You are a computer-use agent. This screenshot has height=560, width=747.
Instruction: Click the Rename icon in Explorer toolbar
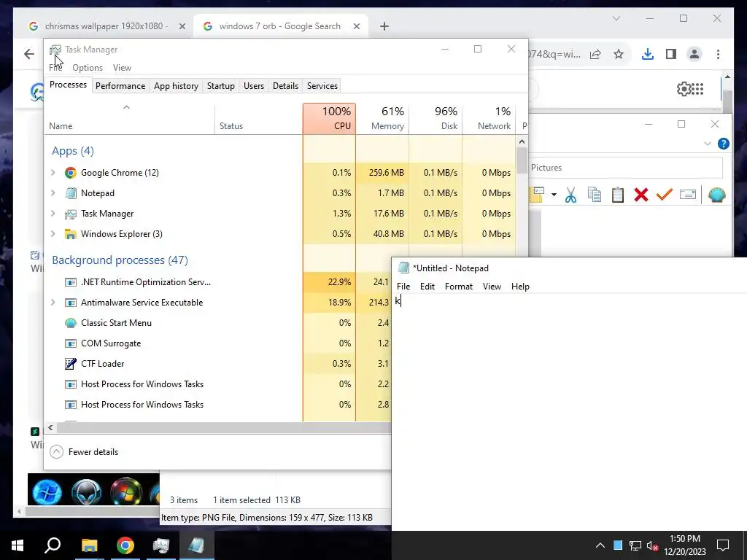[x=687, y=194]
